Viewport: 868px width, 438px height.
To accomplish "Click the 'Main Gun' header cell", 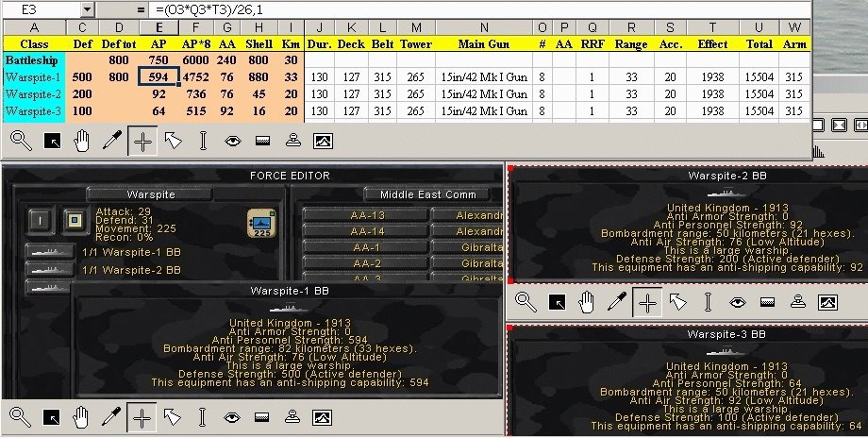I will click(484, 43).
